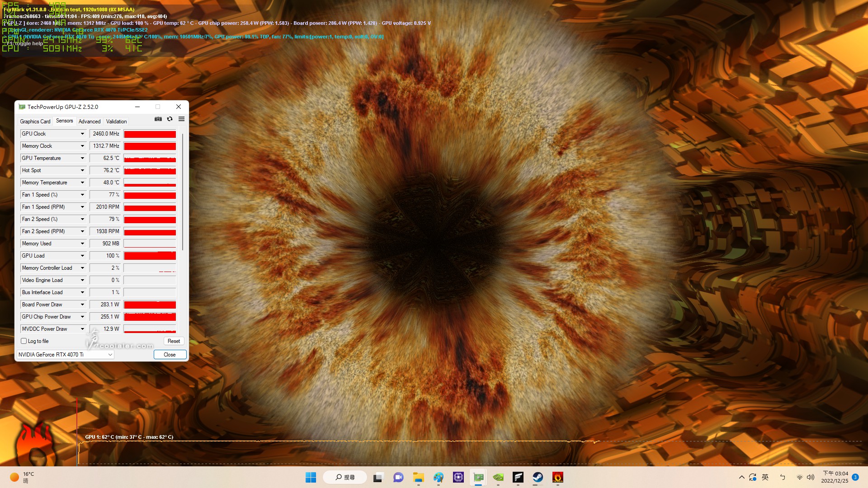The height and width of the screenshot is (488, 868).
Task: Expand the Hot Spot sensor dropdown
Action: coord(82,170)
